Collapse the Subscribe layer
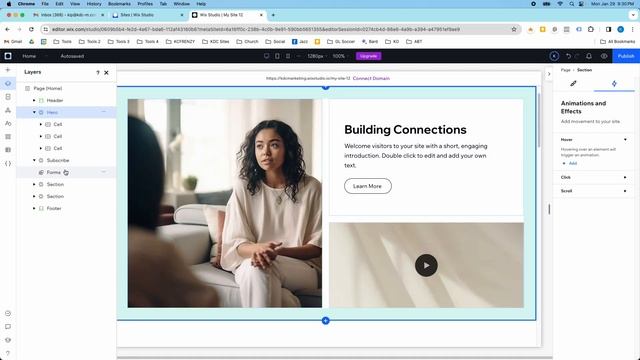 pyautogui.click(x=34, y=160)
